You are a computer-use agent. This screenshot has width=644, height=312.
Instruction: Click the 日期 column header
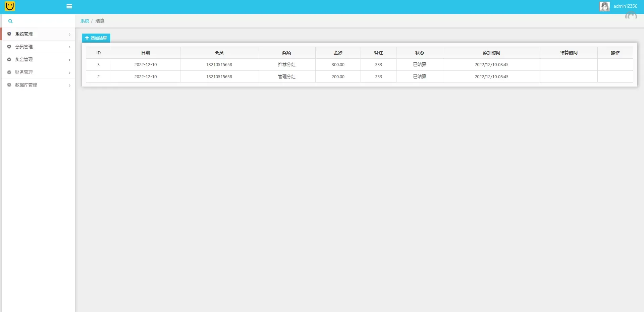coord(146,53)
